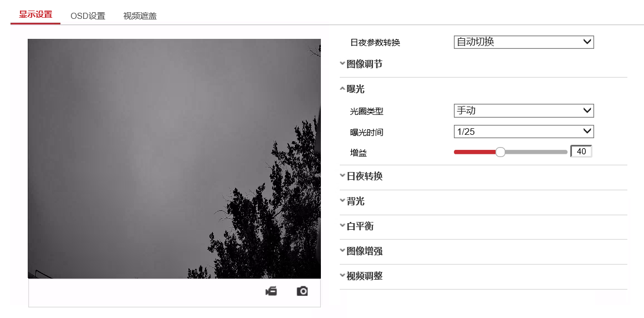Click the camera snapshot icon
The image size is (644, 318).
point(302,292)
